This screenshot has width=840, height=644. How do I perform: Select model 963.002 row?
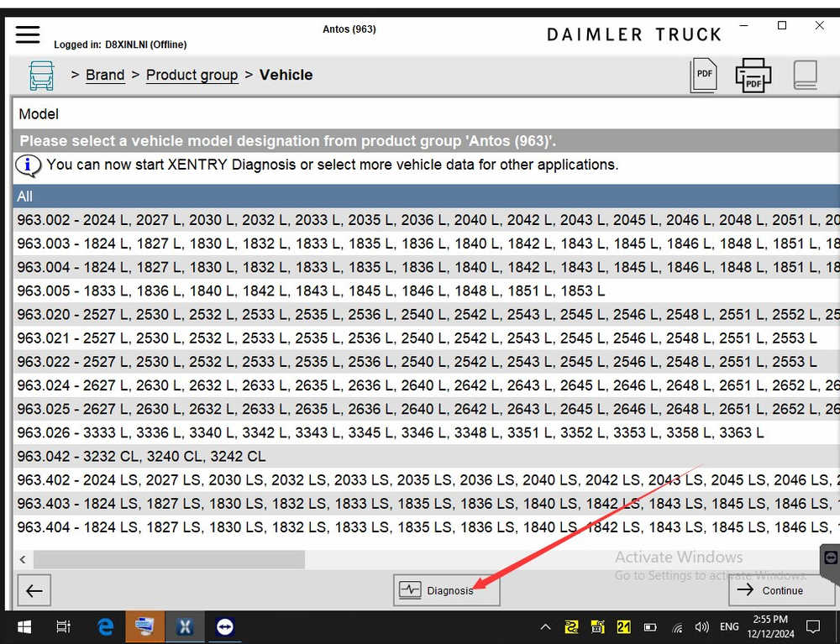(427, 220)
